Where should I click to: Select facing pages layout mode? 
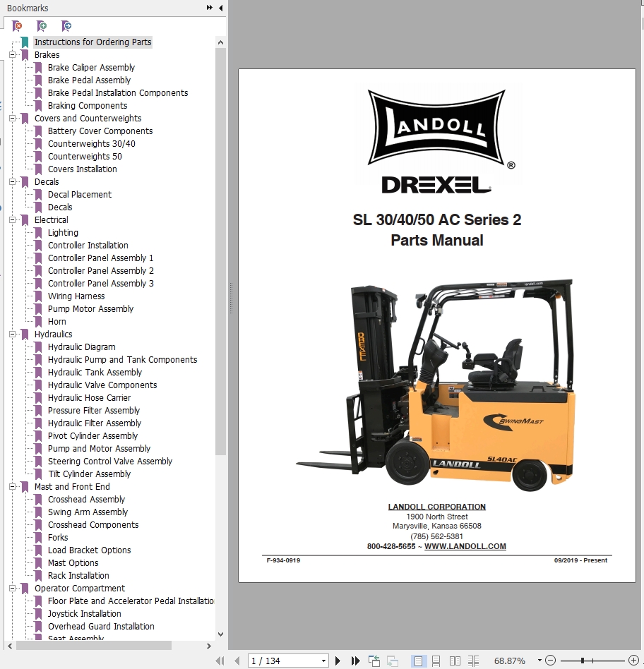455,661
